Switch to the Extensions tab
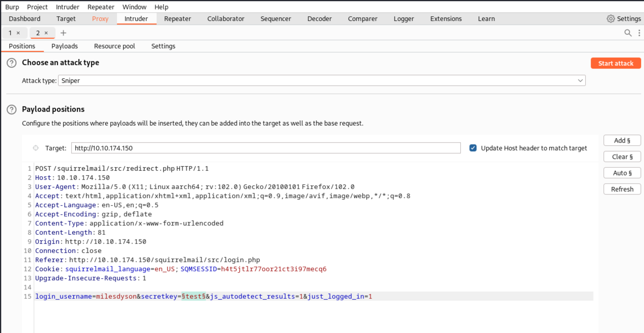The height and width of the screenshot is (333, 644). click(446, 19)
